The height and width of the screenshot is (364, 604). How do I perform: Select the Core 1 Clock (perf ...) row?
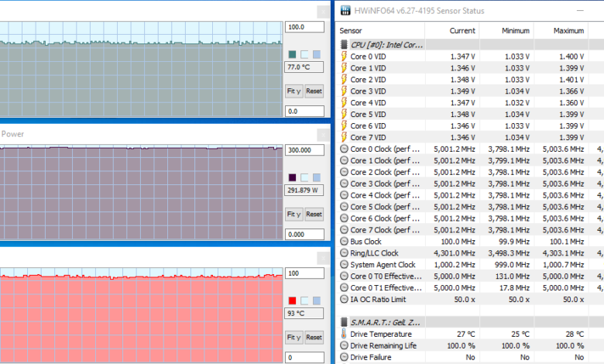coord(470,160)
